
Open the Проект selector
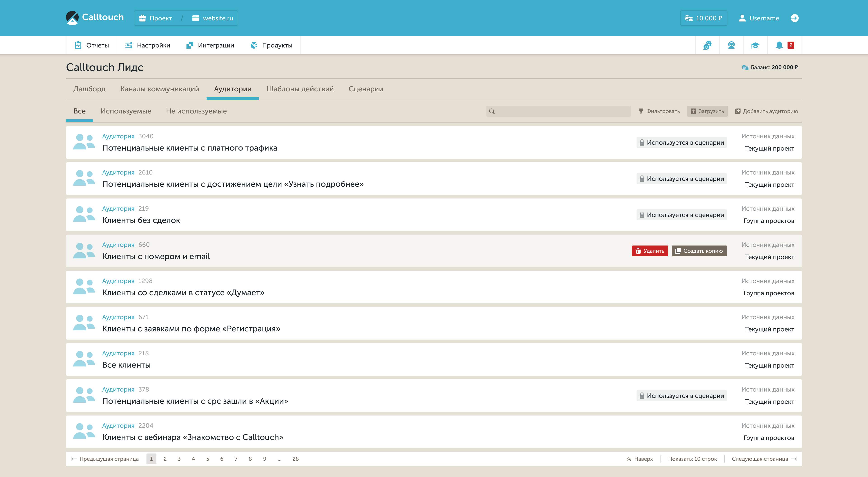(x=155, y=18)
